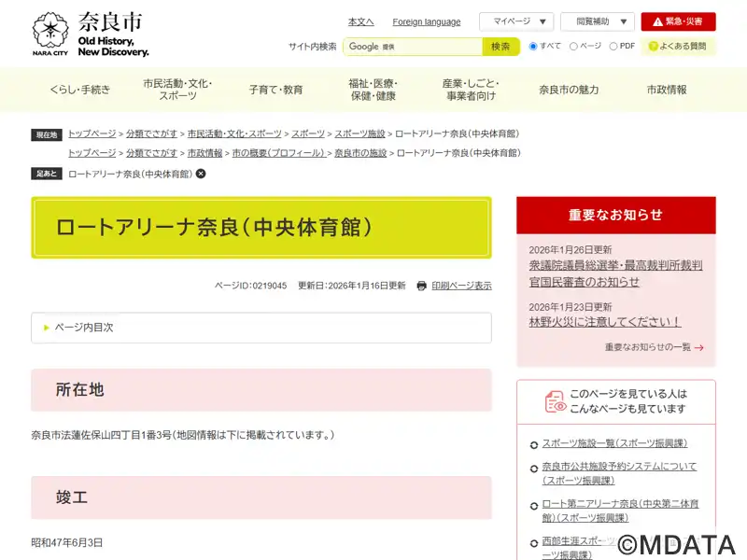Click the 重要なお知らせ red header
The image size is (747, 560).
point(616,216)
